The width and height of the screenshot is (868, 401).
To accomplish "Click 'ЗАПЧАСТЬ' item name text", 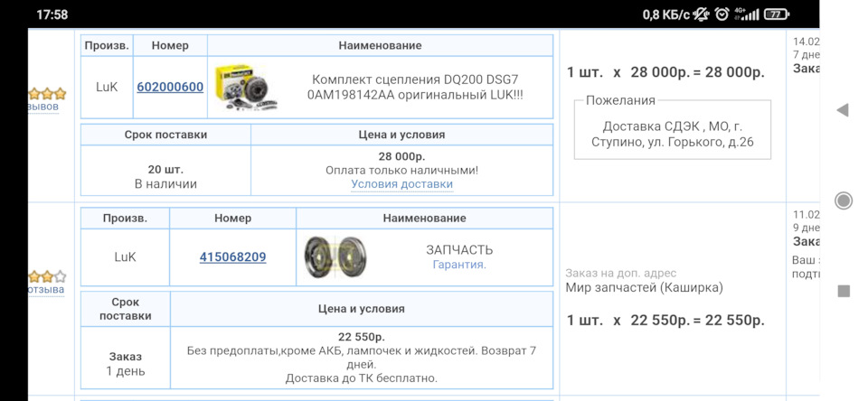I will [459, 250].
